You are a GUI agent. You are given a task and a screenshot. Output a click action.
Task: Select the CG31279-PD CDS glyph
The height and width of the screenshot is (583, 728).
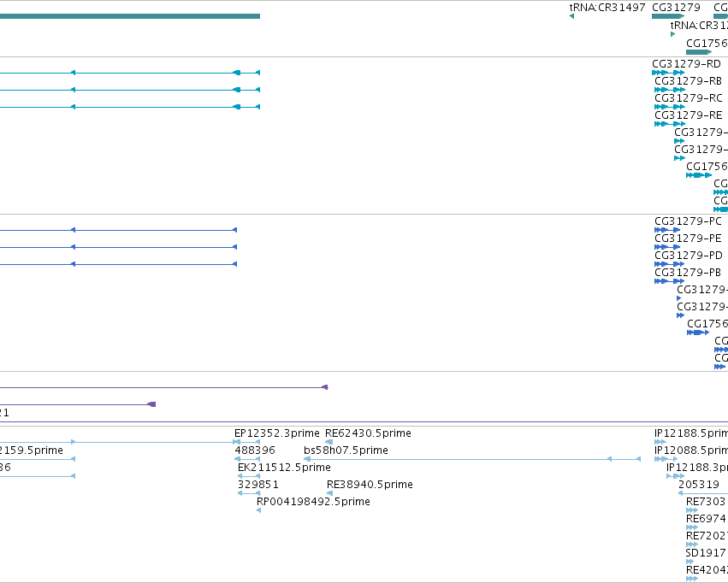(670, 264)
